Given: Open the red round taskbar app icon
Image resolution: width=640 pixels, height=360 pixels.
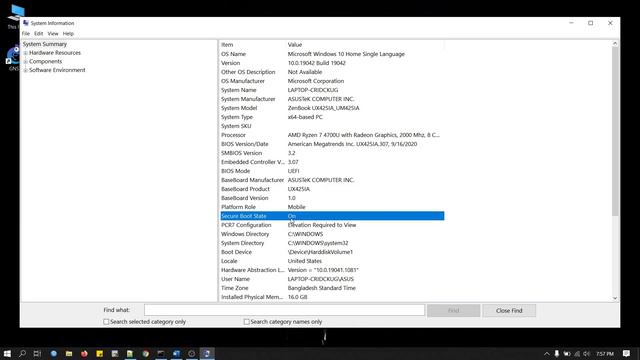Looking at the screenshot, I should point(84,353).
